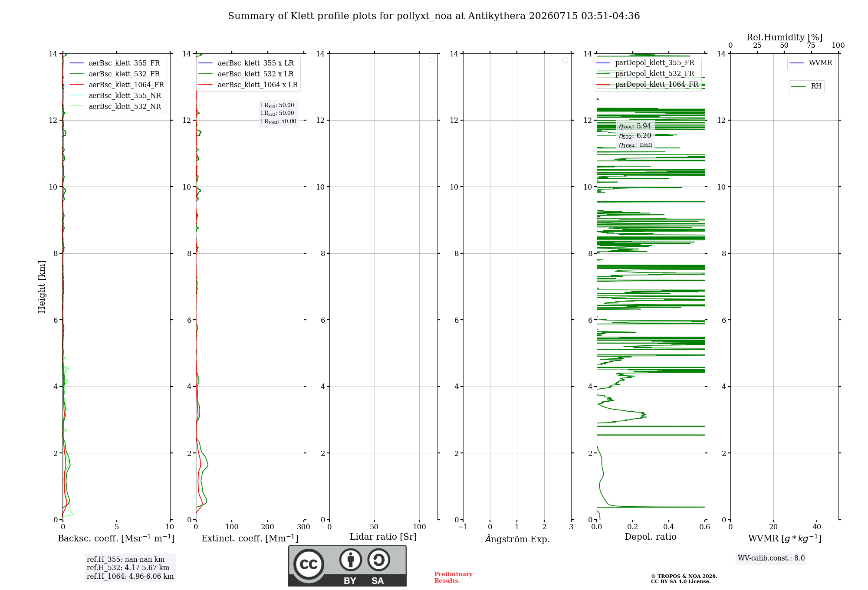The height and width of the screenshot is (590, 868).
Task: Click the Creative Commons CC logo icon
Action: click(x=309, y=564)
